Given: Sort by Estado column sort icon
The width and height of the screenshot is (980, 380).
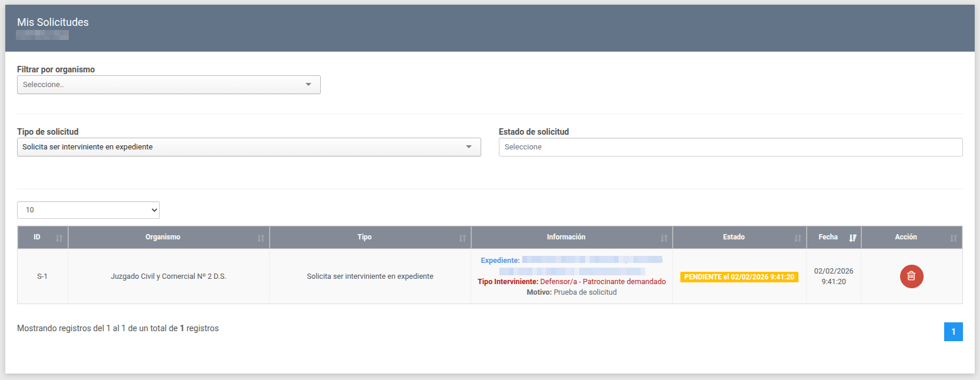Looking at the screenshot, I should (798, 238).
